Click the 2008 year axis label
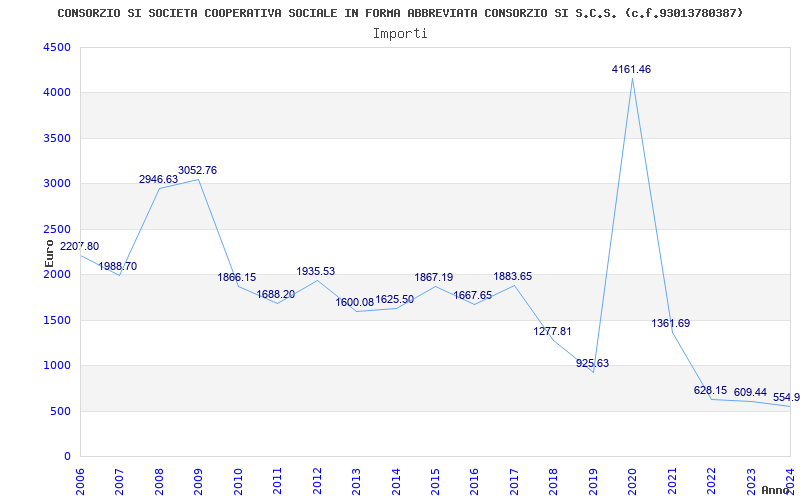 (x=159, y=481)
